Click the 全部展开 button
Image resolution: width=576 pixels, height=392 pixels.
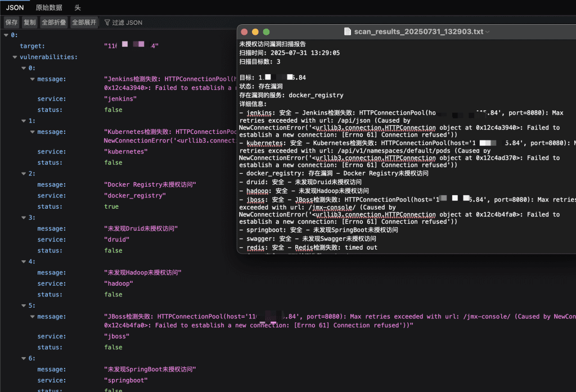84,22
